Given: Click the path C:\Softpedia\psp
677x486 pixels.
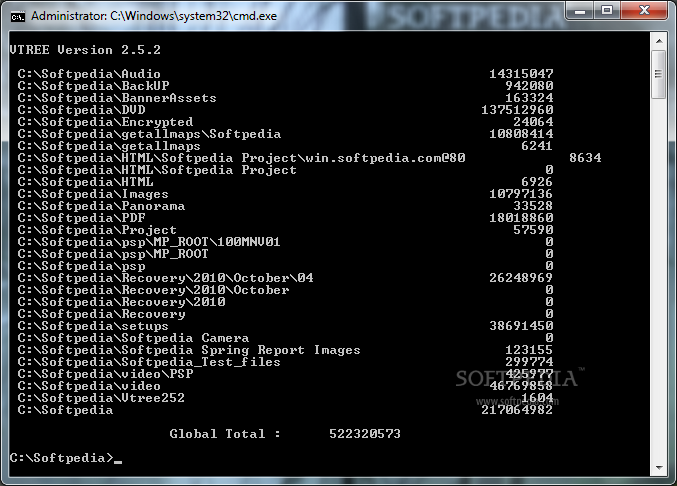Looking at the screenshot, I should click(x=81, y=266).
